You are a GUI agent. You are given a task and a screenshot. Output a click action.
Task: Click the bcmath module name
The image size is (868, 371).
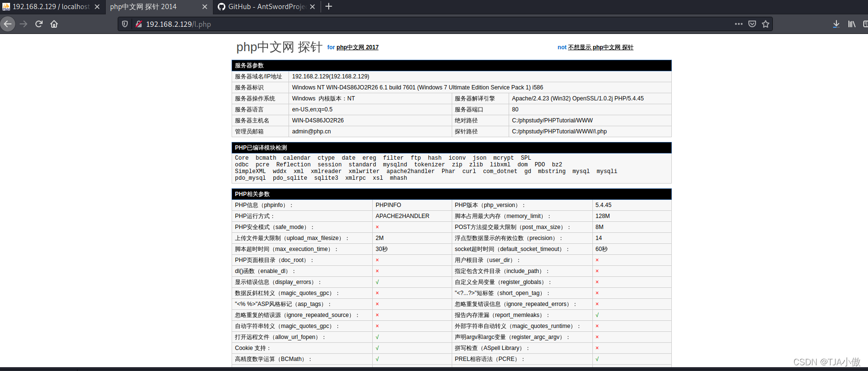point(266,158)
